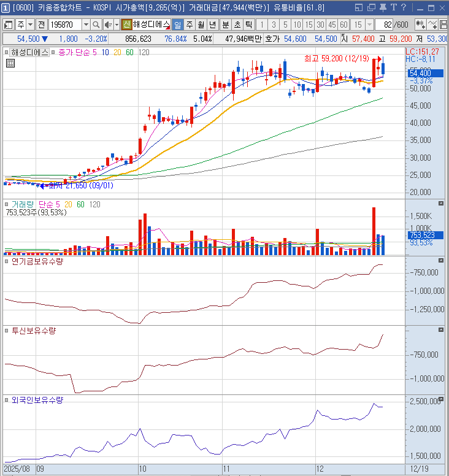
Task: Click the left panel toggle icon in toolbar
Action: tap(9, 25)
